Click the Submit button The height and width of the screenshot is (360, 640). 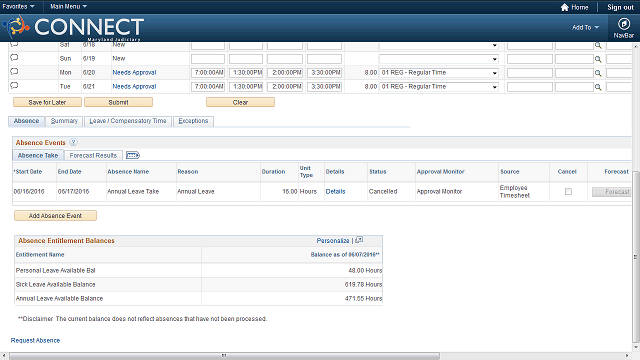(x=118, y=102)
